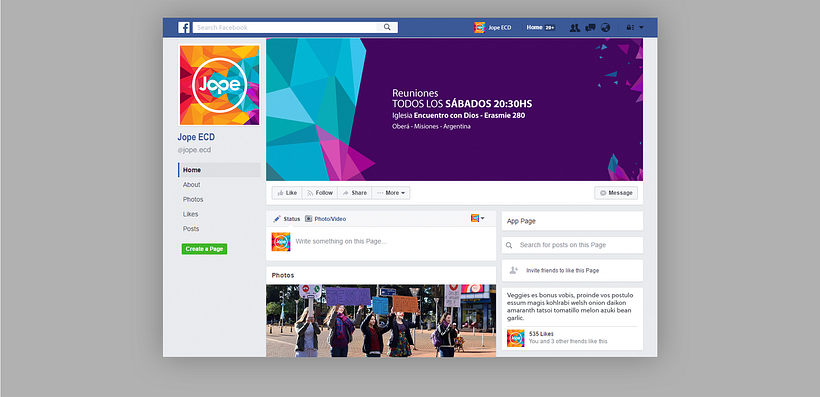Image resolution: width=820 pixels, height=397 pixels.
Task: Expand the post-as identity dropdown
Action: (477, 219)
